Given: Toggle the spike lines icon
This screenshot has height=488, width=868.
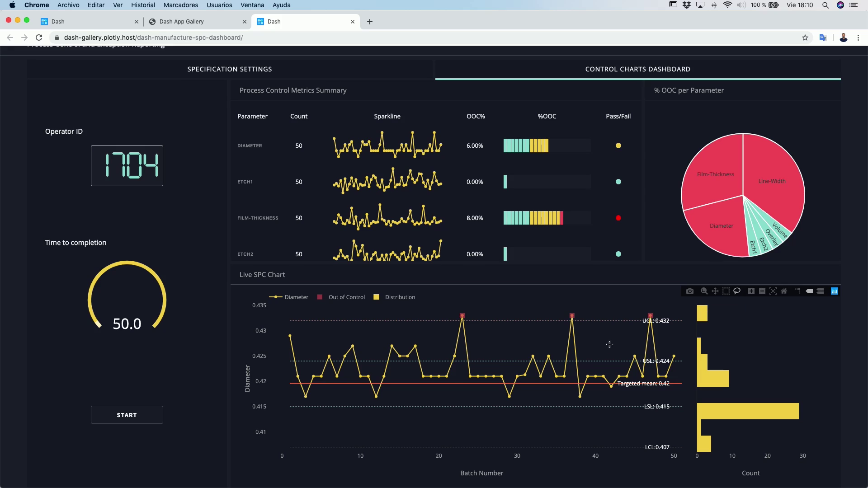Looking at the screenshot, I should pos(797,291).
